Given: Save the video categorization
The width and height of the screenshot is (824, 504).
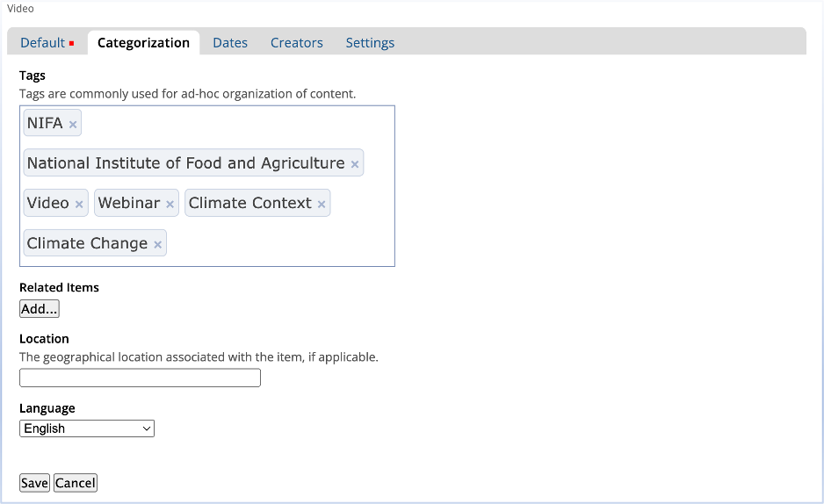Looking at the screenshot, I should [x=34, y=483].
